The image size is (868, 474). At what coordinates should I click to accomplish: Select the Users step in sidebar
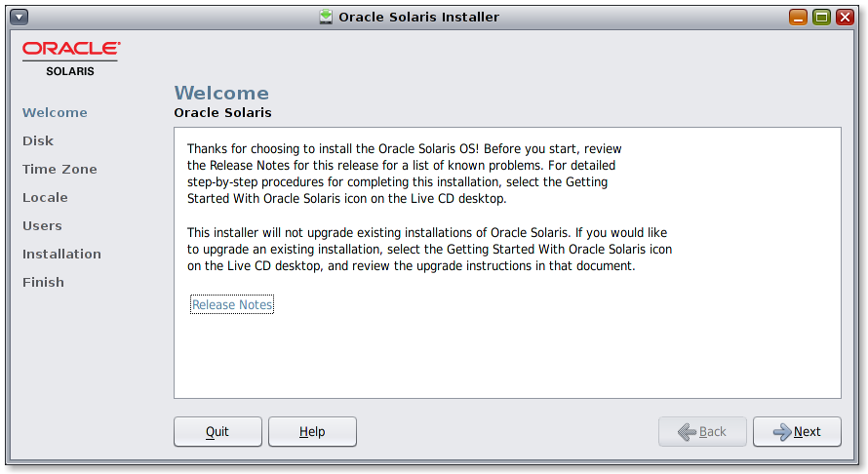[42, 225]
